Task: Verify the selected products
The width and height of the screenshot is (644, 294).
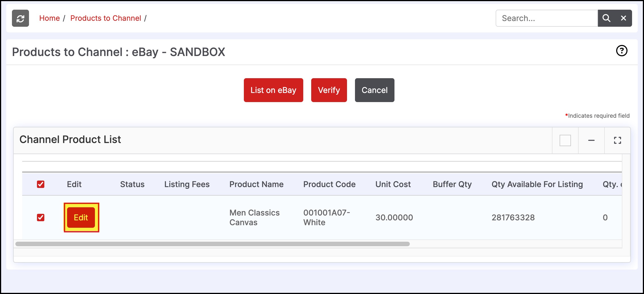Action: pos(329,90)
